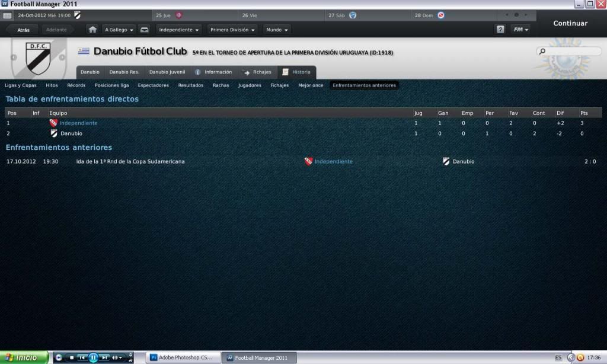Viewport: 607px width, 364px height.
Task: Open the Mundo dropdown menu
Action: coord(277,30)
